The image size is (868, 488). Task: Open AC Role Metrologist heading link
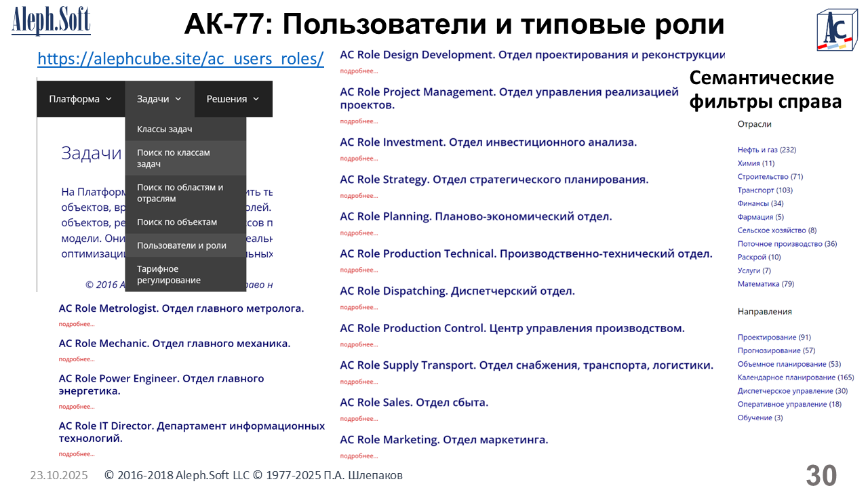(181, 308)
